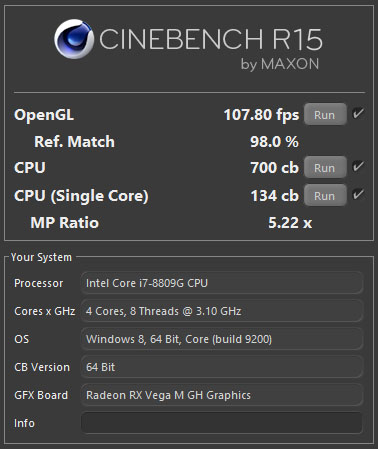
Task: Click the 107.80 fps OpenGL score
Action: (x=261, y=115)
